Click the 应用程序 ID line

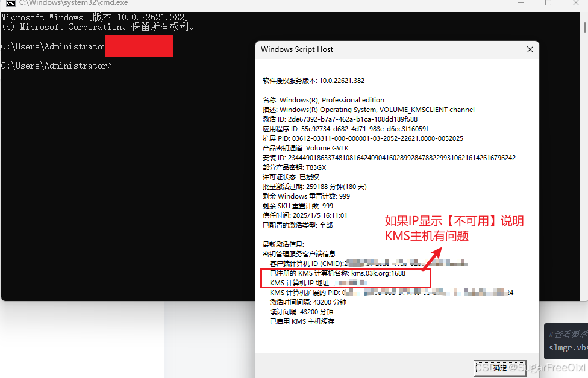[345, 129]
